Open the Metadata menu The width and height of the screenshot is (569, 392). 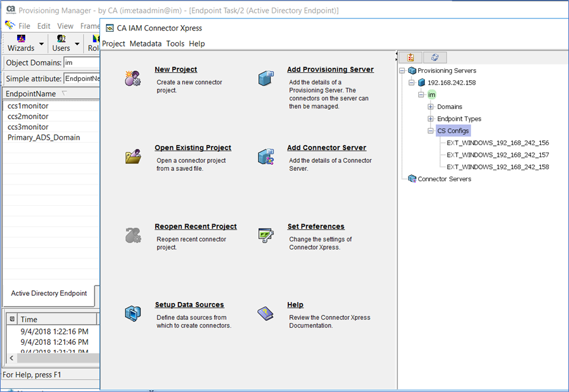[145, 43]
